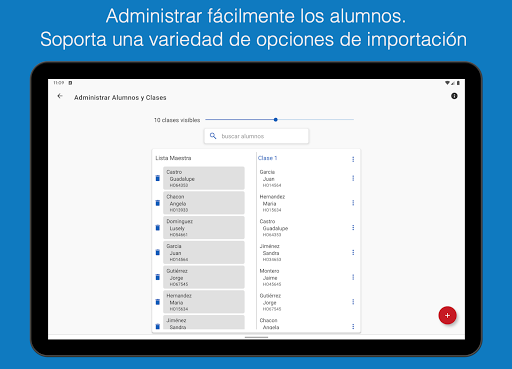The width and height of the screenshot is (512, 369).
Task: Select Hernandez Maria card in Lista Maestra
Action: coord(204,302)
